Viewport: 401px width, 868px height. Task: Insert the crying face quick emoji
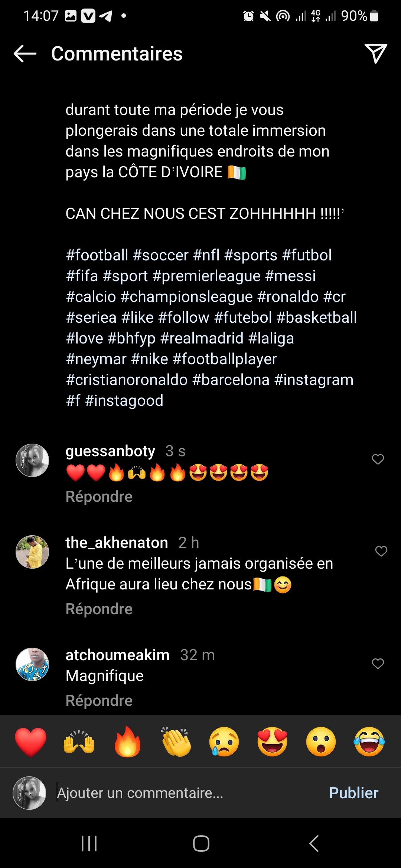coord(224,742)
